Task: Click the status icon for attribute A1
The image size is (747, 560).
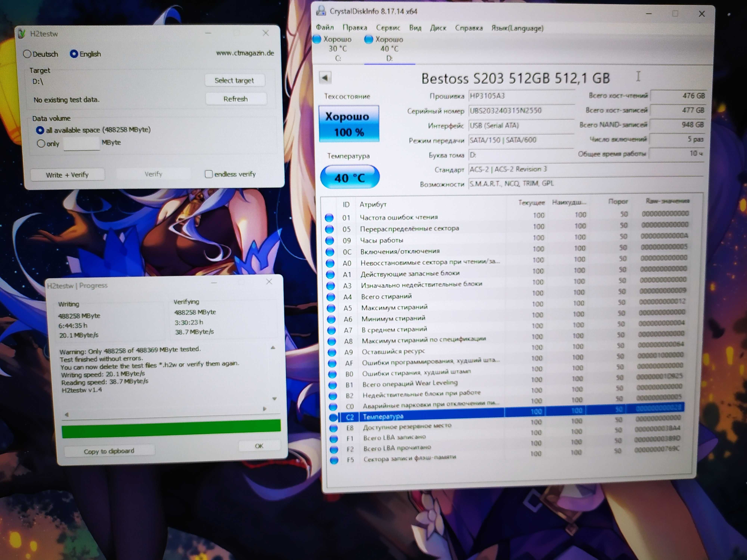Action: pyautogui.click(x=330, y=275)
